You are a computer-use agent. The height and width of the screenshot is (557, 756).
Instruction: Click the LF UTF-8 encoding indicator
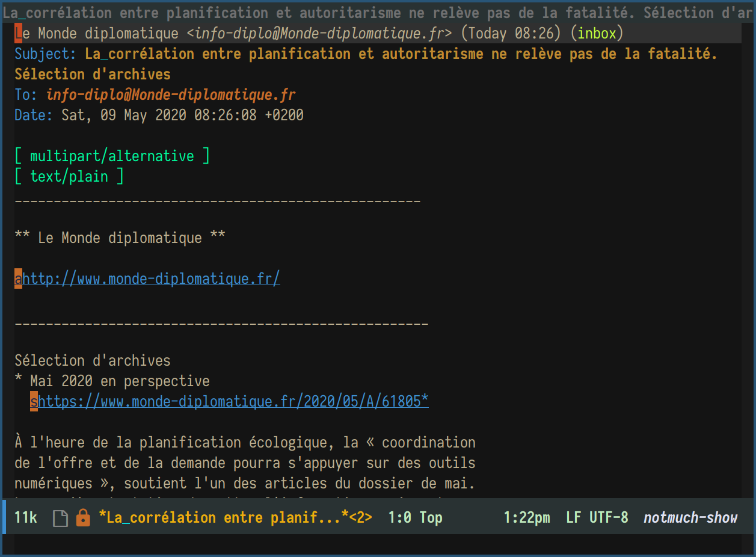(x=597, y=517)
